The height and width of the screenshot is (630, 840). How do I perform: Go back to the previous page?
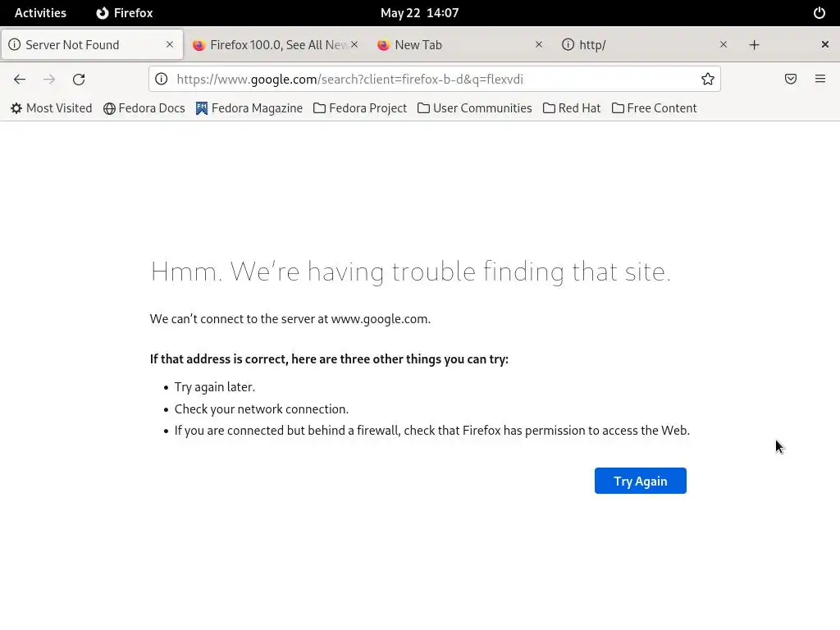(20, 80)
